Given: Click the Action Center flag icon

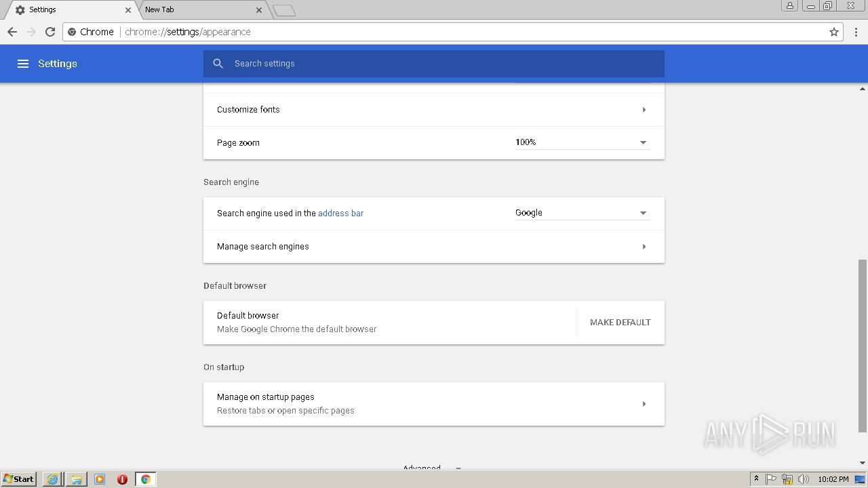Looking at the screenshot, I should point(771,479).
